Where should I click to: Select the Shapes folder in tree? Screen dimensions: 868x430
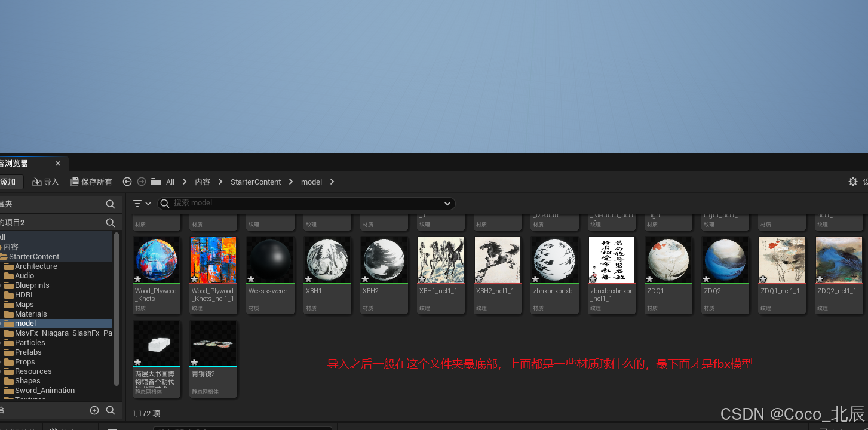click(x=27, y=381)
